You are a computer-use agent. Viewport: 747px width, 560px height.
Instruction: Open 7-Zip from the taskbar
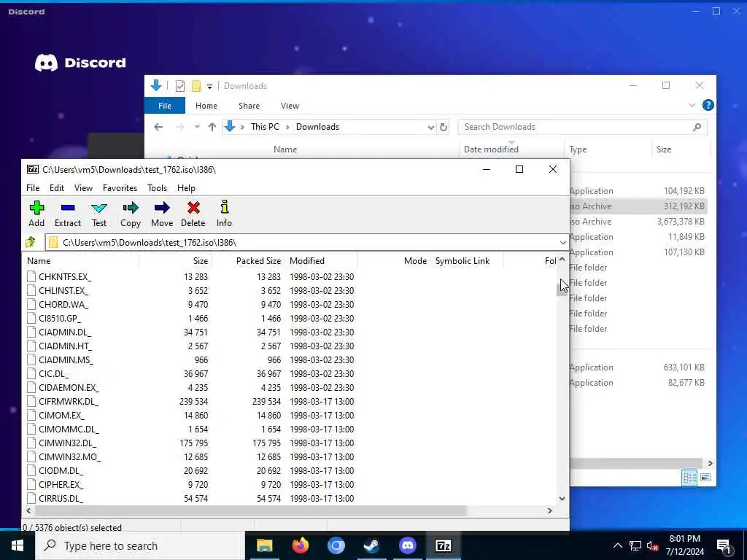tap(443, 545)
